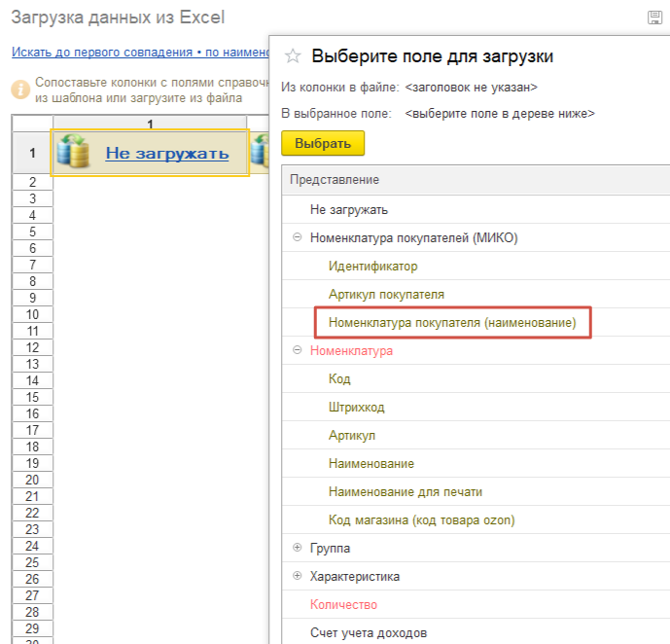Screen dimensions: 670x644
Task: Select row header 20 in the spreadsheet
Action: (32, 480)
